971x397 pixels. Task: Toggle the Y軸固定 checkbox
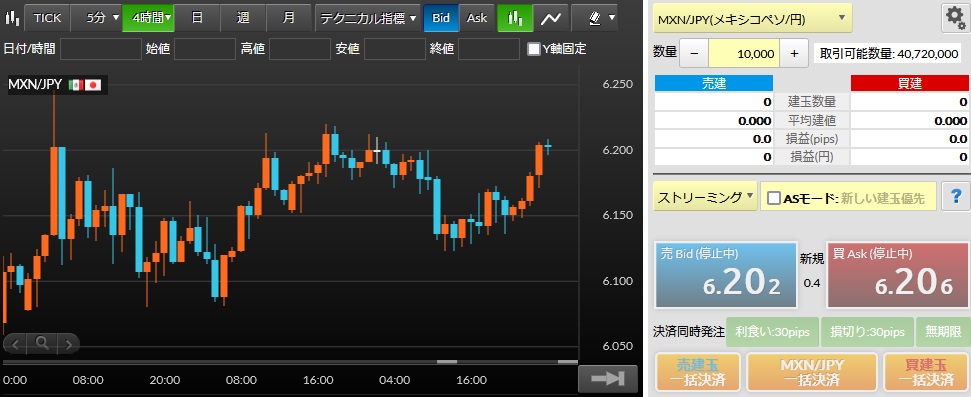tap(534, 49)
